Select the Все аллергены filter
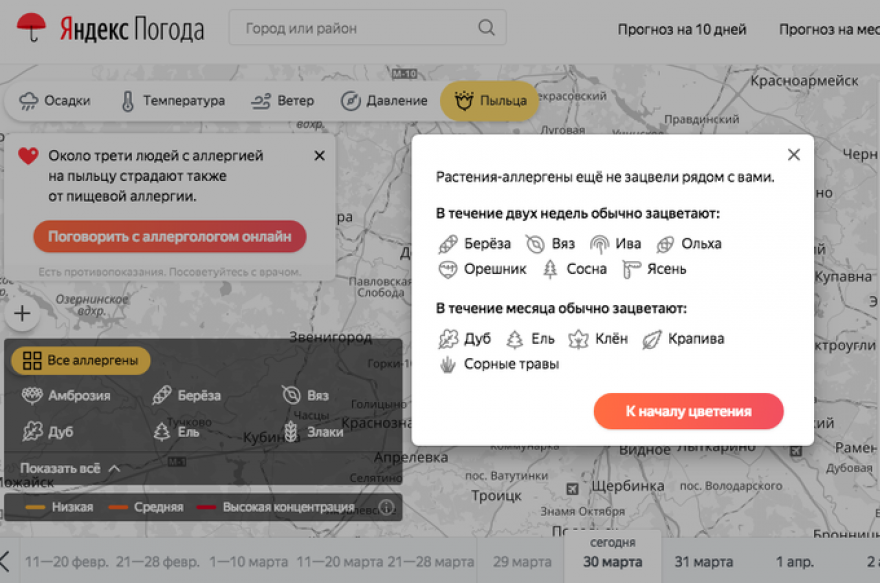The image size is (880, 583). point(81,360)
